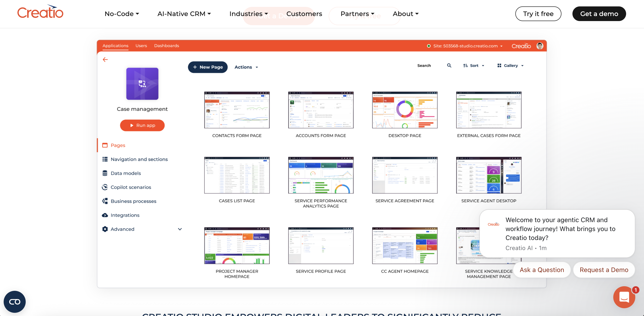This screenshot has height=316, width=644.
Task: Click the Run app button
Action: tap(142, 125)
